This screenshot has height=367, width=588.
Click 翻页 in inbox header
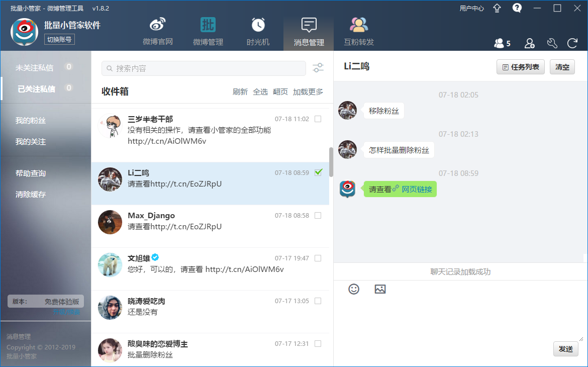click(x=280, y=92)
